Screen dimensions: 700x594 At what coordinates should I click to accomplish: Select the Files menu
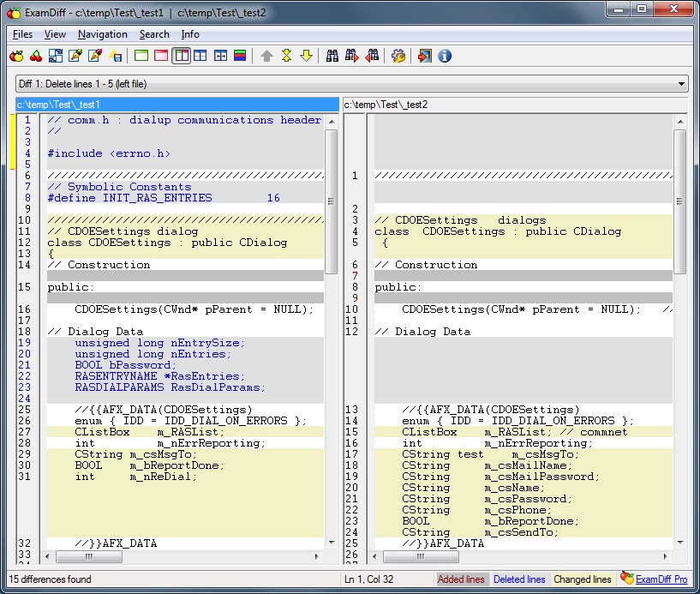[21, 34]
